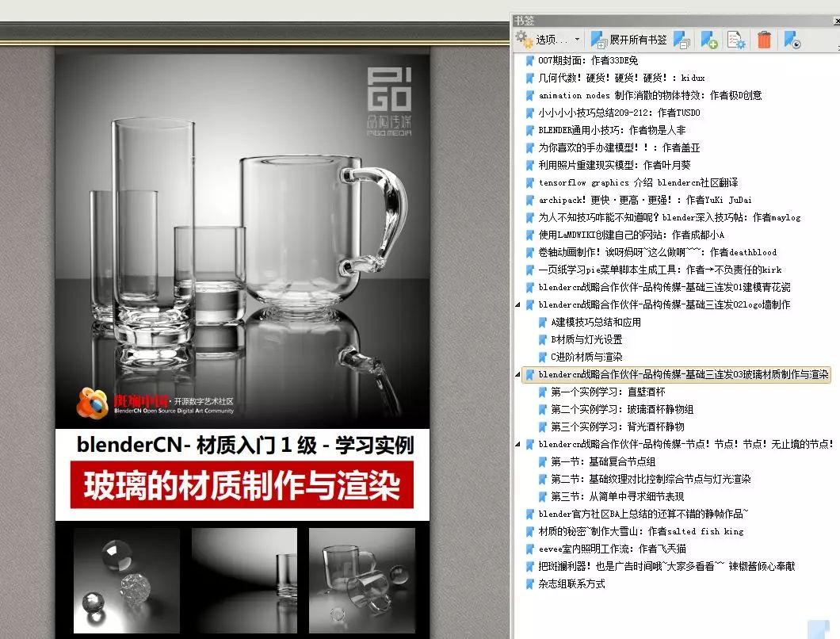Open bookmark animation nodes 制作消散的物体特效
Viewport: 840px width, 639px height.
click(650, 95)
